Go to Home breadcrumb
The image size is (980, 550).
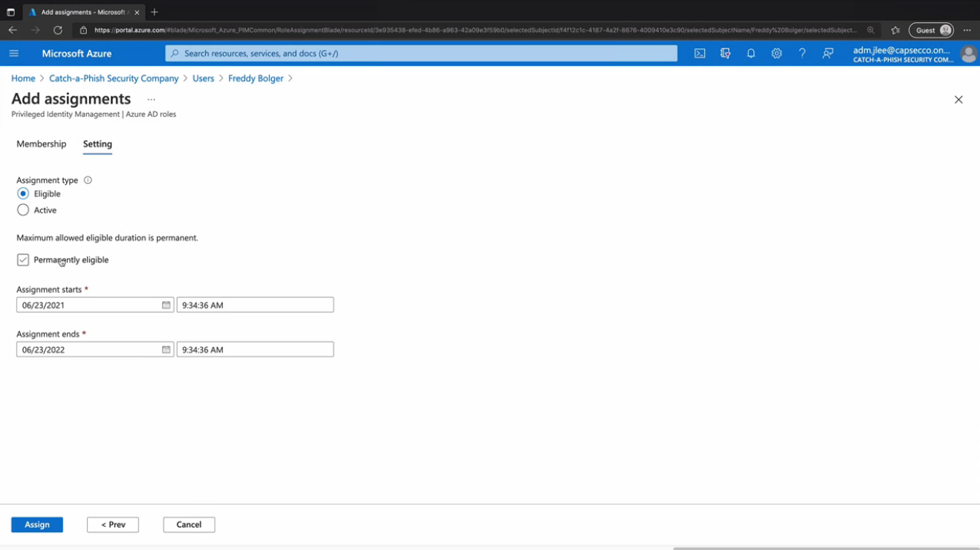coord(23,78)
